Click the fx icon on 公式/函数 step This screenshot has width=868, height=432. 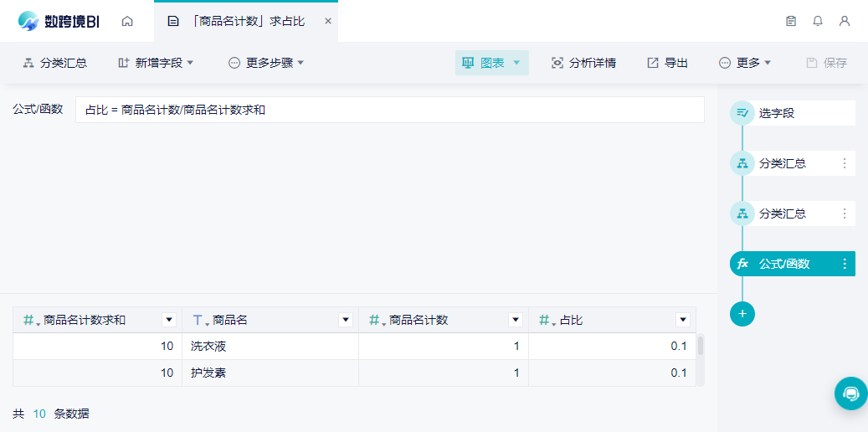pos(742,264)
